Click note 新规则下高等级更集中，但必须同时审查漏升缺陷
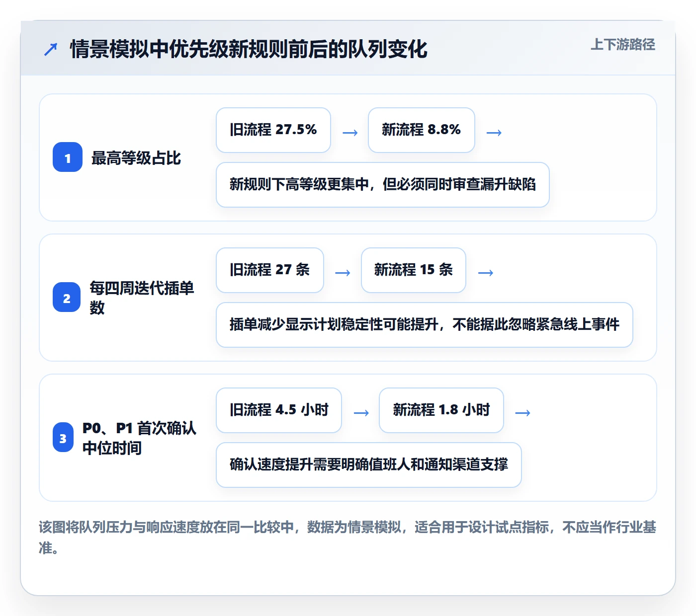The width and height of the screenshot is (696, 616). 383,185
